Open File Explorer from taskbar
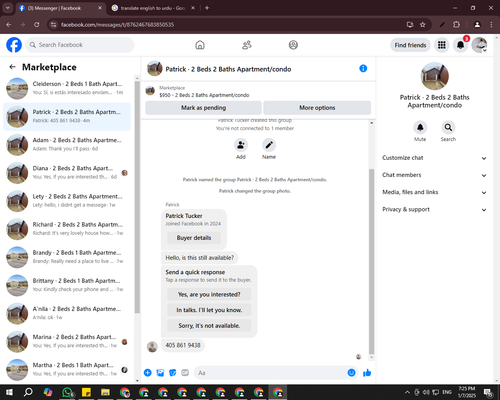 (105, 392)
